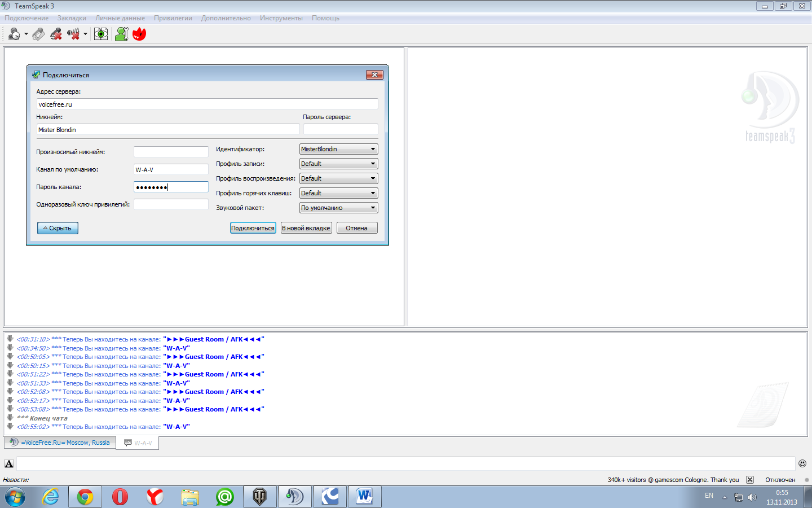The height and width of the screenshot is (508, 812).
Task: Focus the server password field
Action: (x=341, y=129)
